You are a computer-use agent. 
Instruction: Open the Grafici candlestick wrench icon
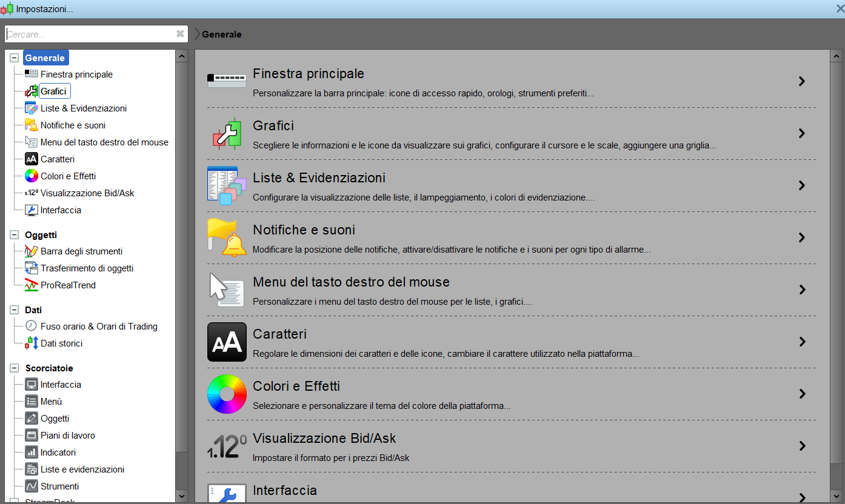[227, 133]
